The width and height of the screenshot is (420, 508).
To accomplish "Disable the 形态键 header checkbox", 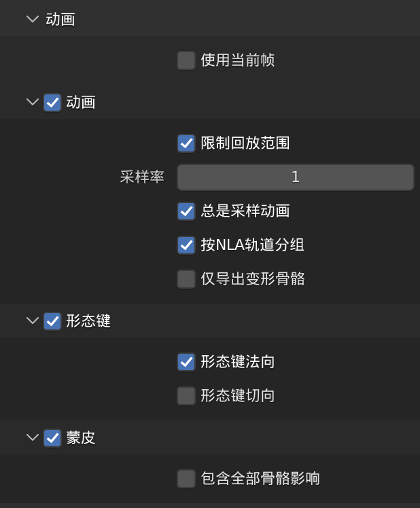I will click(x=52, y=321).
